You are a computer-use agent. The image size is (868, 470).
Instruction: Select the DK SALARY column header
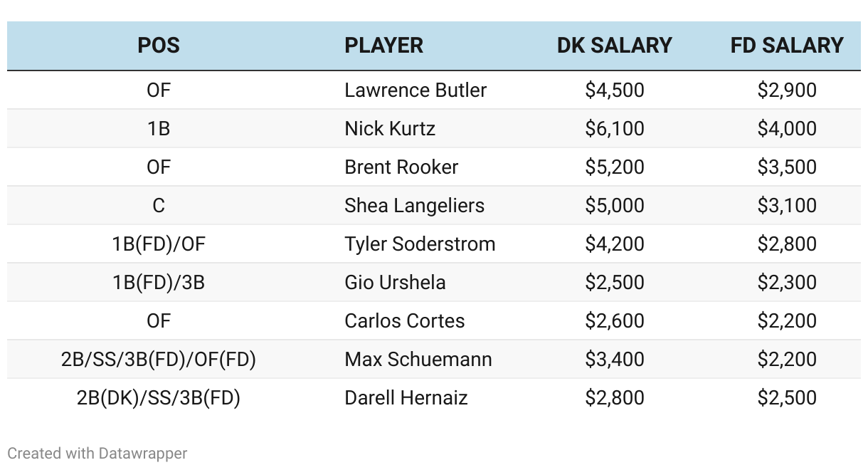click(615, 46)
